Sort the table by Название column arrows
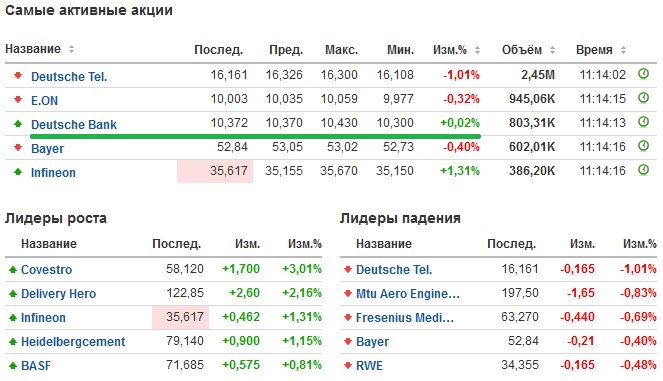Image resolution: width=663 pixels, height=381 pixels. tap(71, 49)
